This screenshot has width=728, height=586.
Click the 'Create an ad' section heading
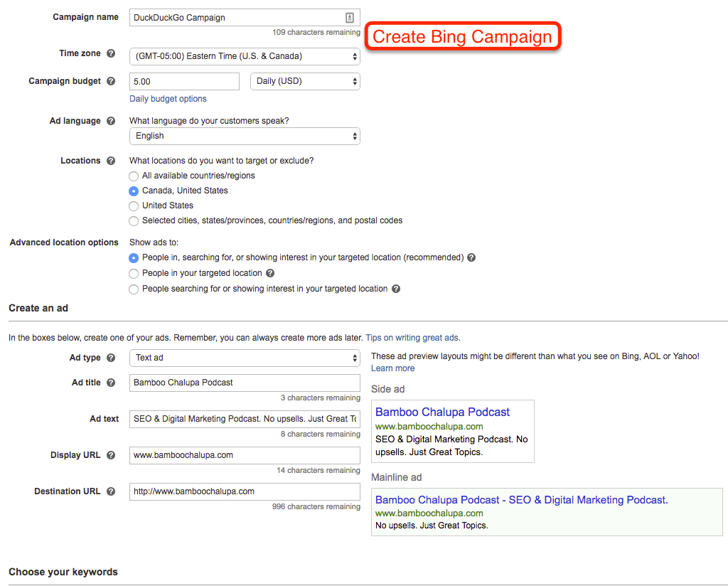[x=38, y=309]
